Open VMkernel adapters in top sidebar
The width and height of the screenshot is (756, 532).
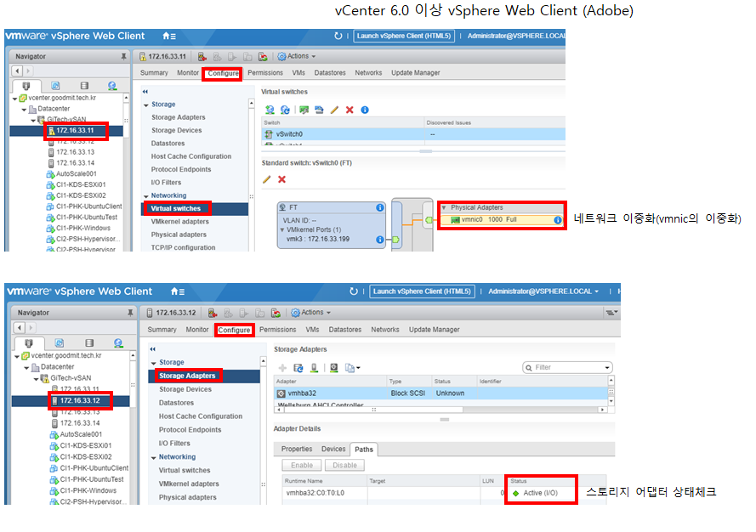(179, 222)
